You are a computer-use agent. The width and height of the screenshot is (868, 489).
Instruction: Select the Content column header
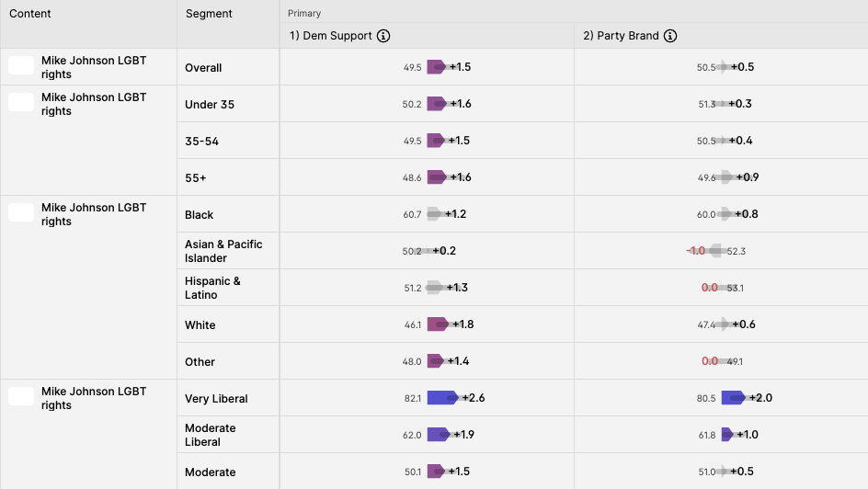coord(30,14)
